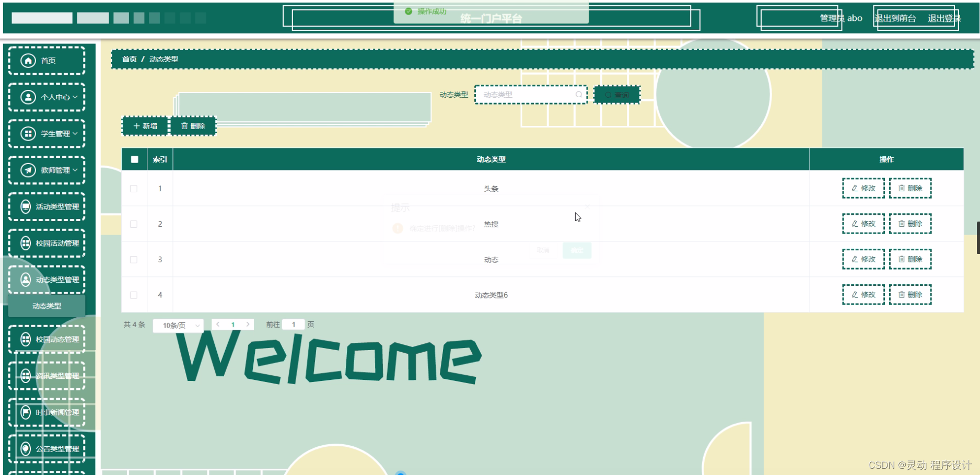Check the checkbox for row 头条
The height and width of the screenshot is (475, 980).
tap(134, 188)
